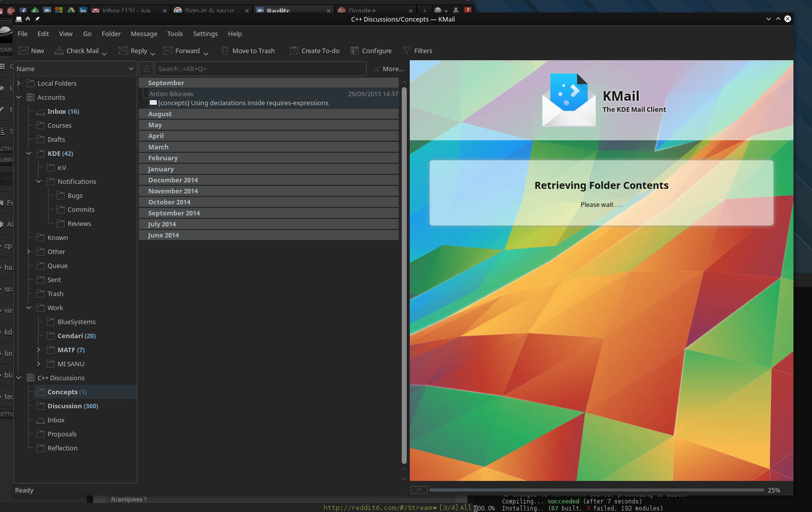Open the Settings menu

tap(205, 34)
